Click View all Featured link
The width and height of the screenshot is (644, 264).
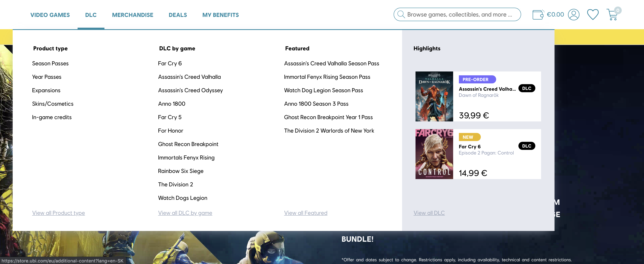[305, 213]
